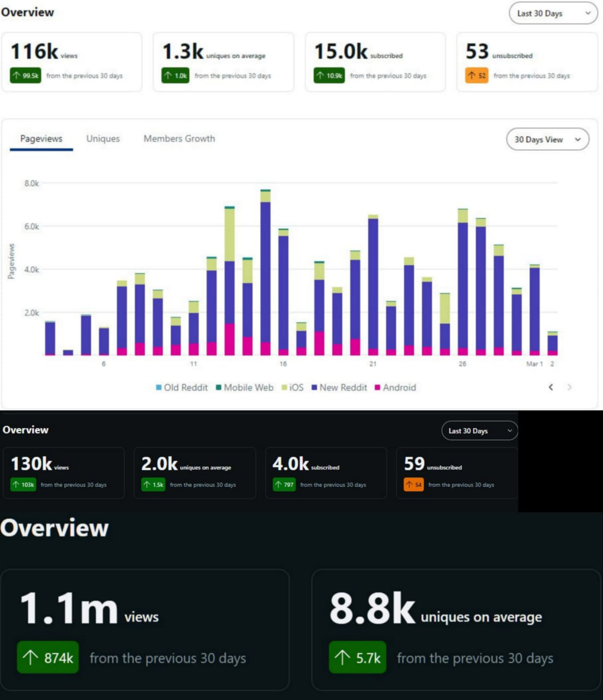
Task: Click the green 1.0k uniques increase badge
Action: pos(175,75)
